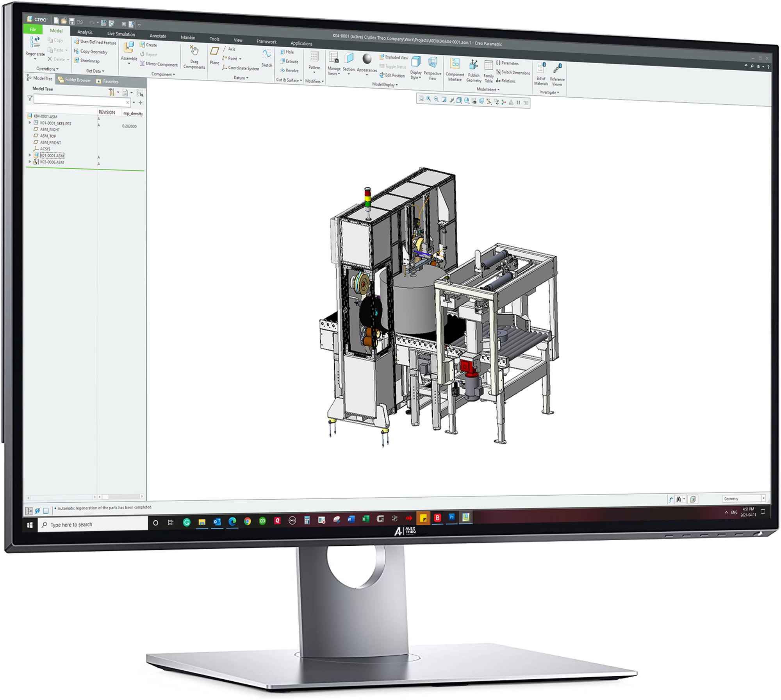Open the Extrude tool
The width and height of the screenshot is (781, 700).
click(x=289, y=62)
